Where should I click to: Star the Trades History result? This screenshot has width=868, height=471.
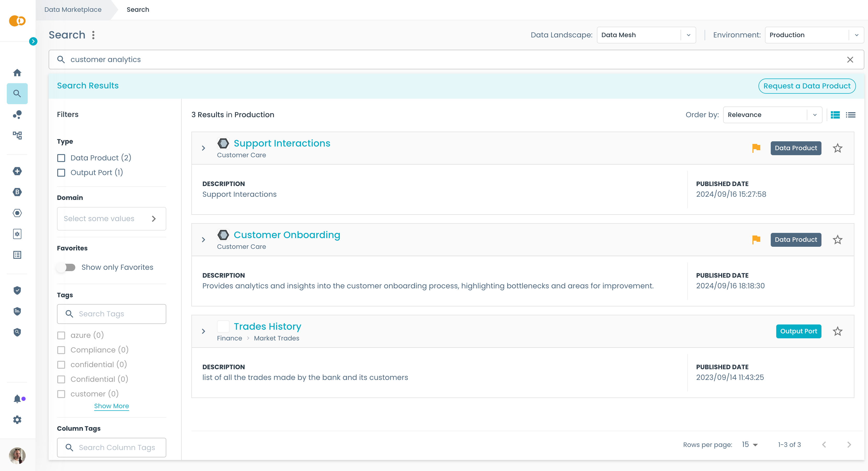837,331
